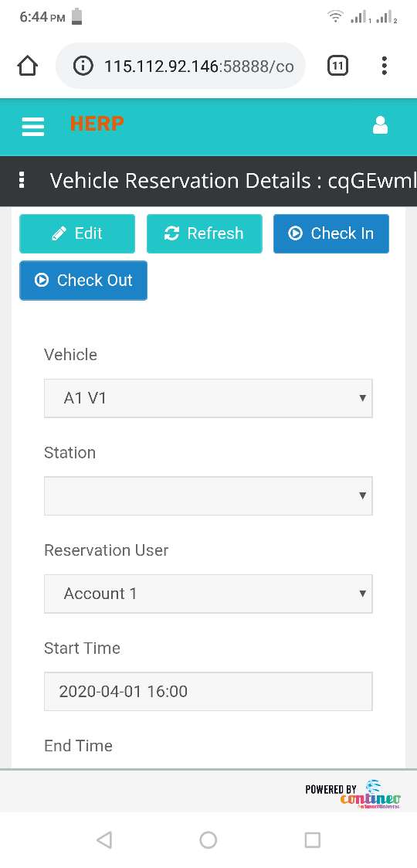Click the browser address bar URL
The image size is (417, 868).
tap(198, 66)
